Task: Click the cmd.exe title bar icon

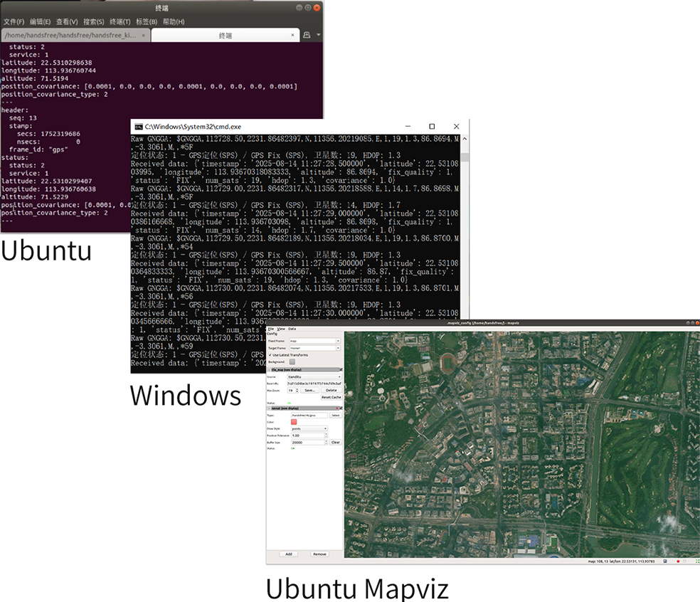Action: point(137,126)
